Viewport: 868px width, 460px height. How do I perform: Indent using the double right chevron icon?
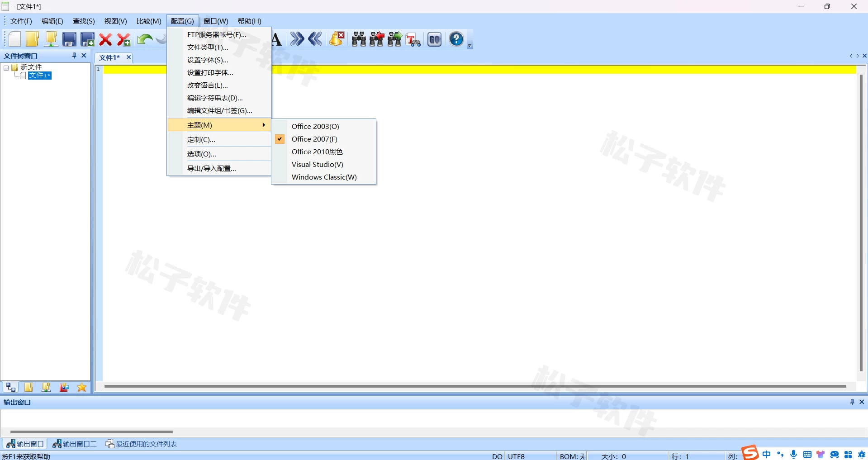(297, 39)
